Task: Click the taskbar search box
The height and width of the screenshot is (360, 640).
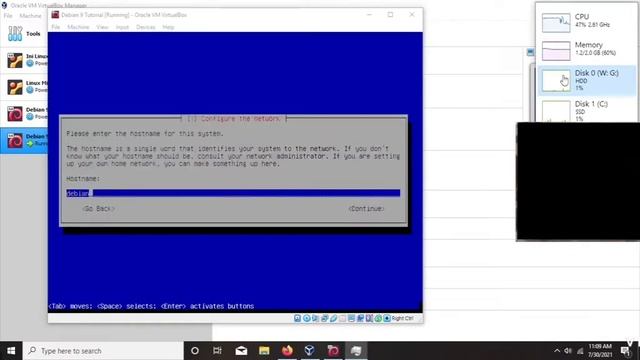Action: point(103,351)
